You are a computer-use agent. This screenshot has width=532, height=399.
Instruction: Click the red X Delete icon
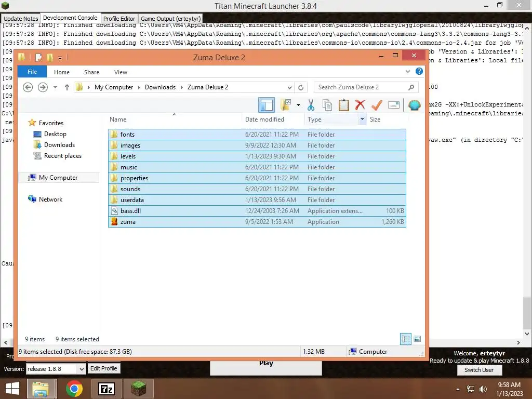[x=360, y=105]
